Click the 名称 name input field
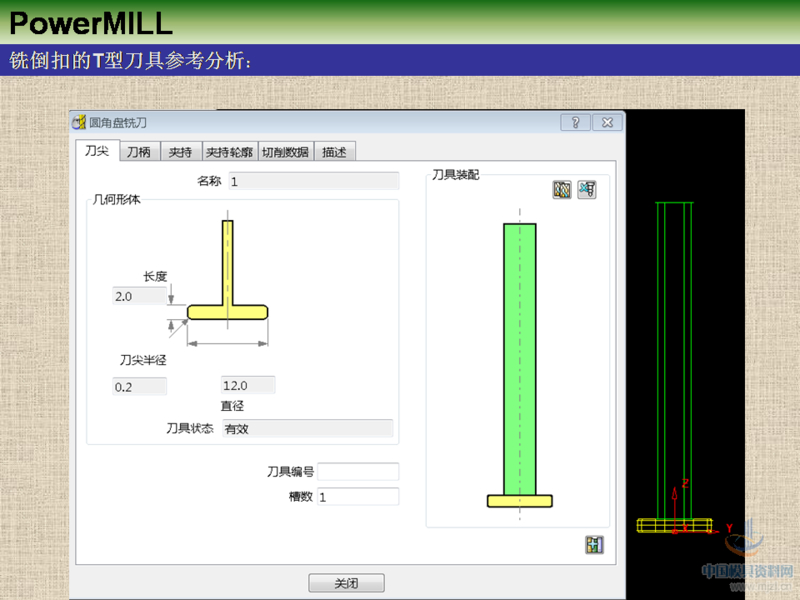This screenshot has width=800, height=600. 312,181
